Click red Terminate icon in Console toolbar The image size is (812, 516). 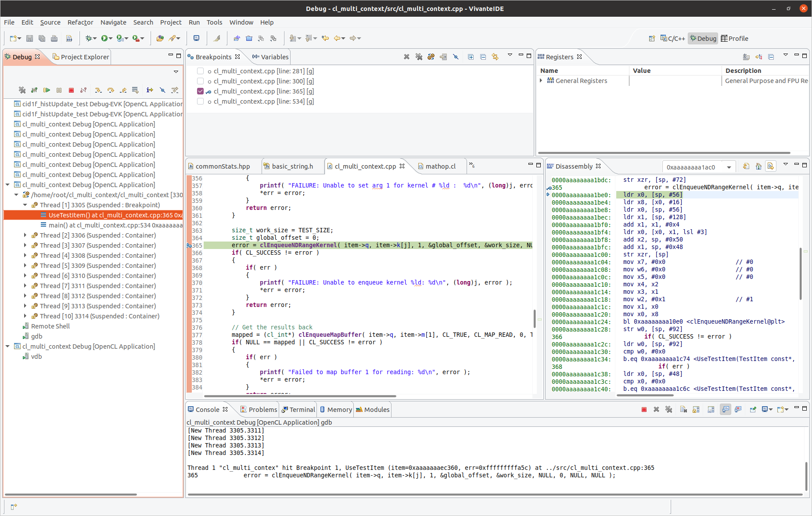[x=644, y=409]
